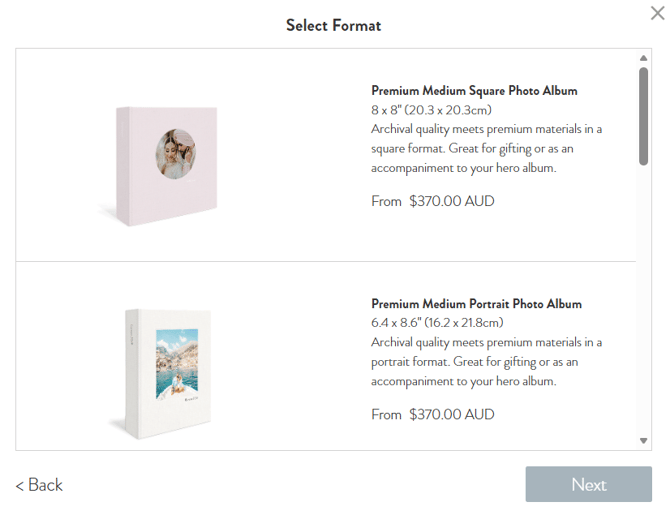Click the portrait album's $370.00 AUD price
This screenshot has width=670, height=515.
pyautogui.click(x=452, y=414)
